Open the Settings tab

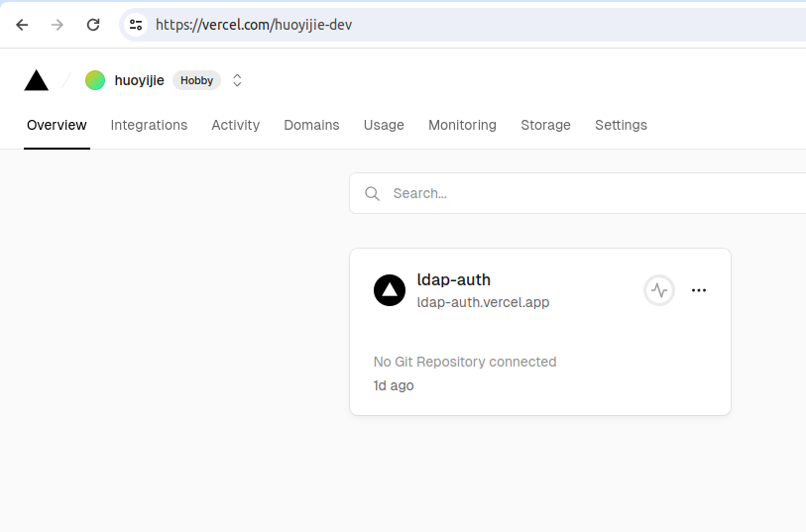click(x=621, y=125)
